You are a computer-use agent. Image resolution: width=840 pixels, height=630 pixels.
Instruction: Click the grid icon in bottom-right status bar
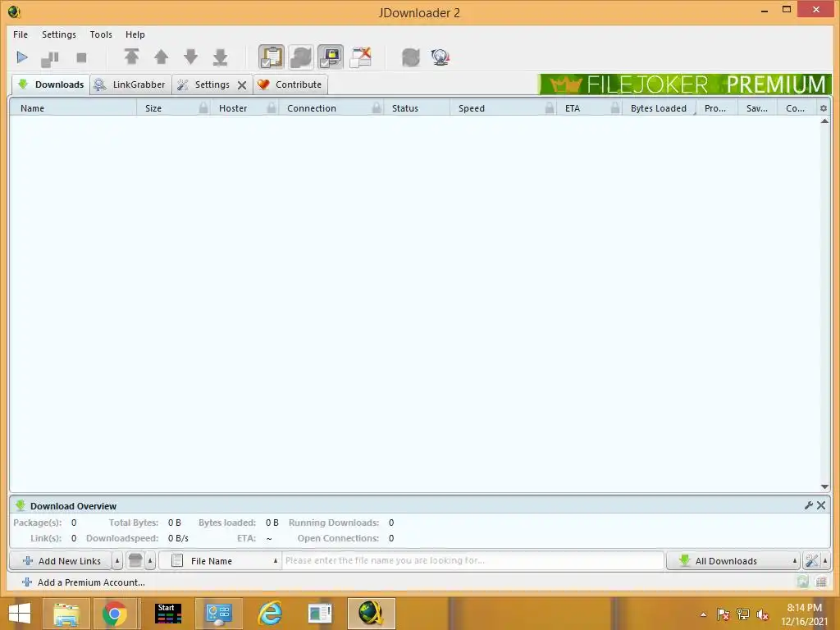tap(821, 582)
